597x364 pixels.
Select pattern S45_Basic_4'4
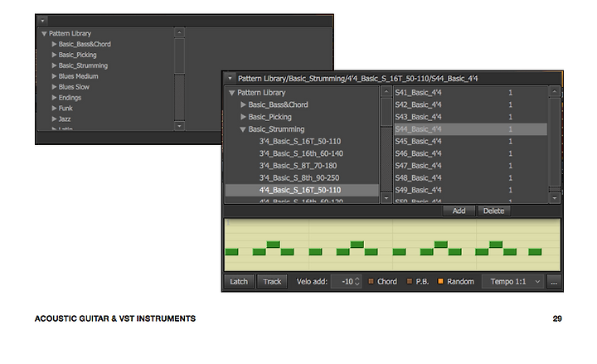tap(471, 141)
